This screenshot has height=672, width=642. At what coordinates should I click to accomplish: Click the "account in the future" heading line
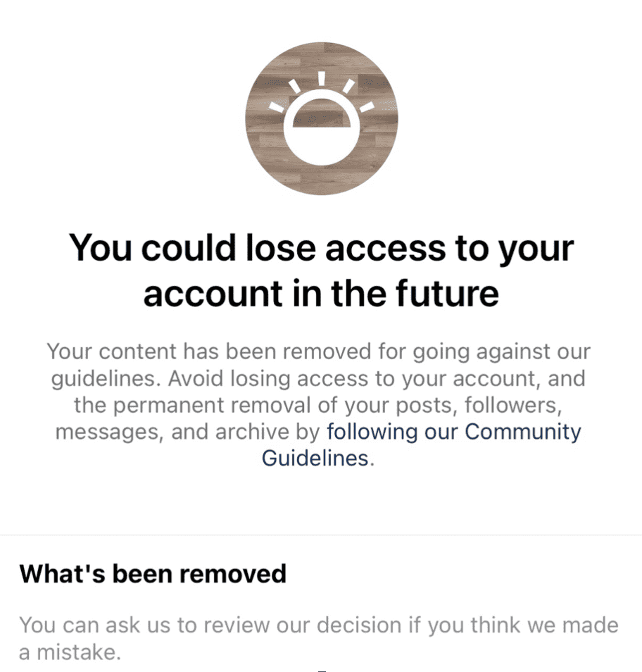click(321, 292)
